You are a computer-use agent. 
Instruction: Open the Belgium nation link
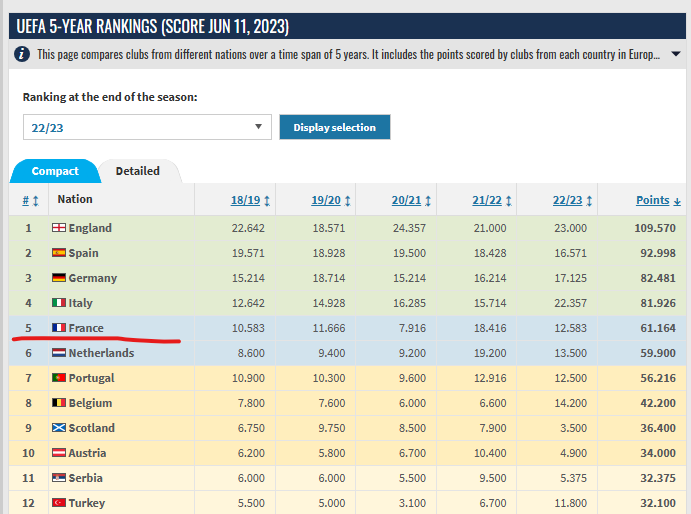tap(90, 403)
